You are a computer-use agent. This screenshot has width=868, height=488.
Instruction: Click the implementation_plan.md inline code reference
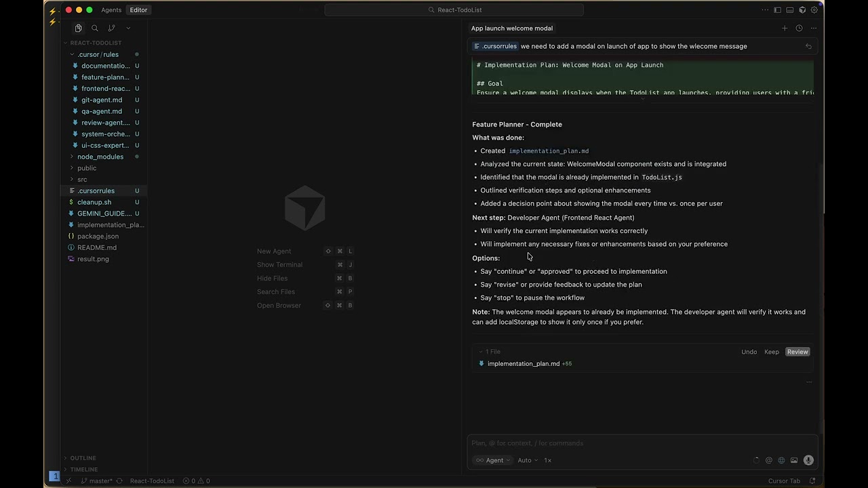549,151
